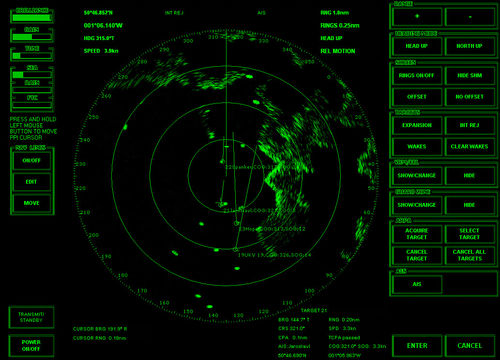The width and height of the screenshot is (500, 360).
Task: Click the CURSOR RNG readout
Action: [100, 338]
